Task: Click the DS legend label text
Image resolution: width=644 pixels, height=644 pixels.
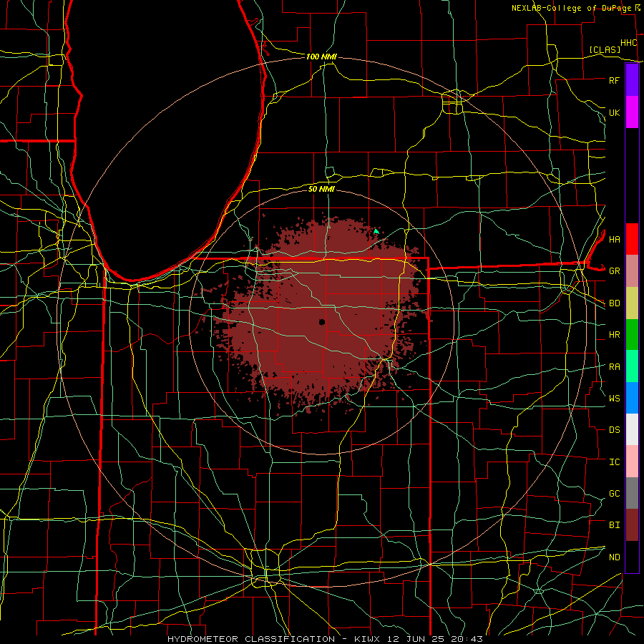Action: (615, 430)
